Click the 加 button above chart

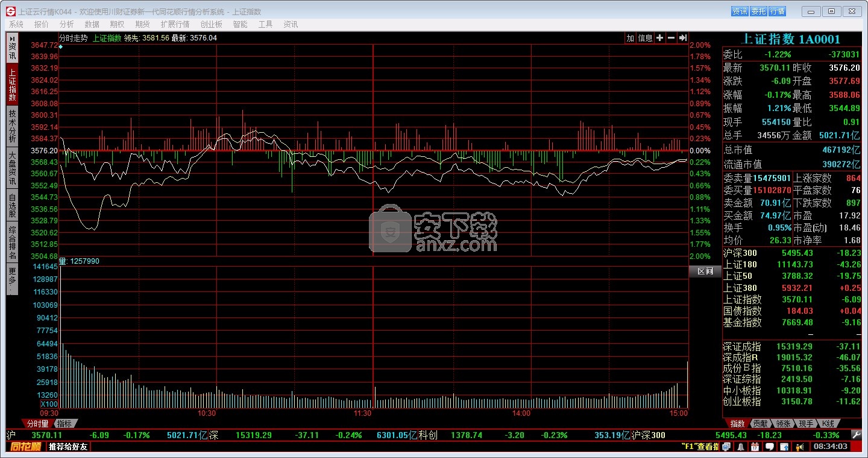(x=631, y=38)
